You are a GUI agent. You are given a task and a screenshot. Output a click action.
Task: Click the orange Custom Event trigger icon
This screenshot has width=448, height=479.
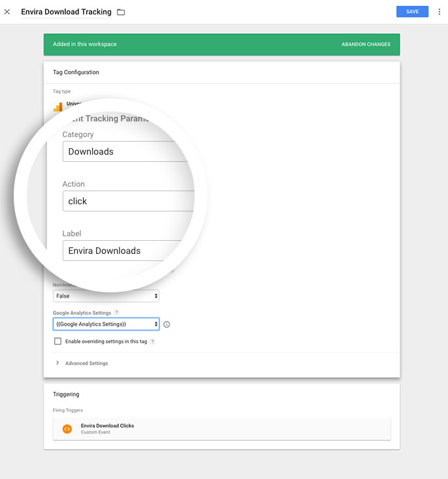coord(67,429)
